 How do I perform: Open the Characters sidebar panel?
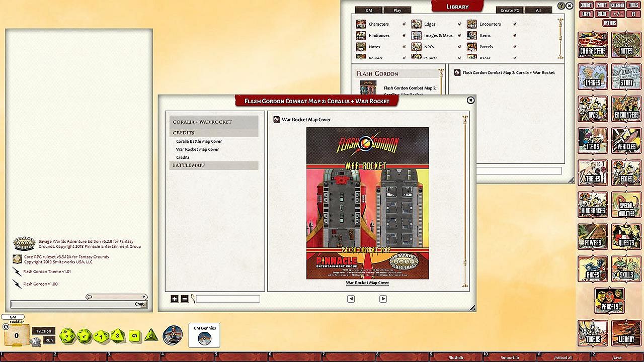(x=593, y=45)
